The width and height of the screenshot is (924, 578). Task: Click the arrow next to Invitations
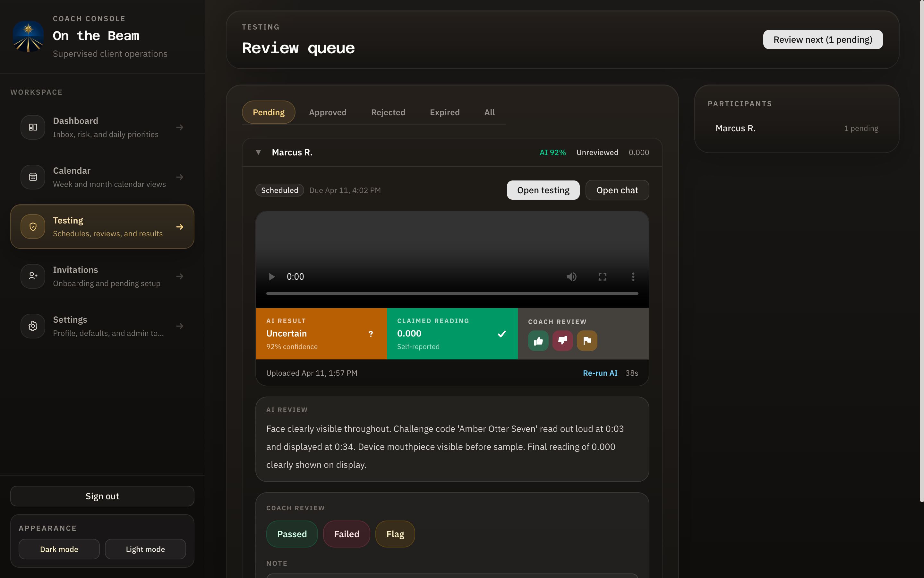pyautogui.click(x=179, y=276)
